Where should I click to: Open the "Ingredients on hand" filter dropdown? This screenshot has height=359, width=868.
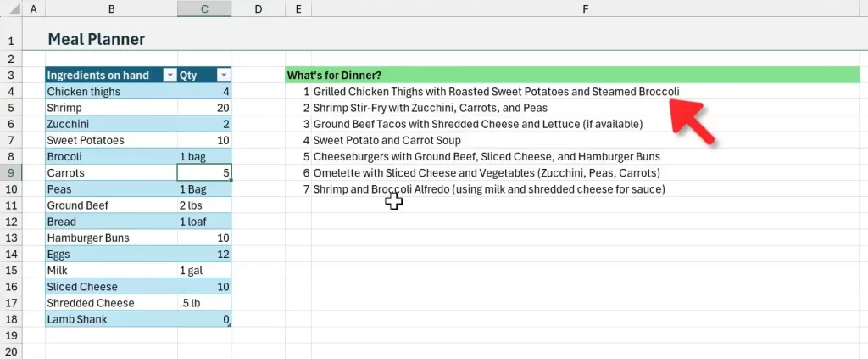pos(169,76)
